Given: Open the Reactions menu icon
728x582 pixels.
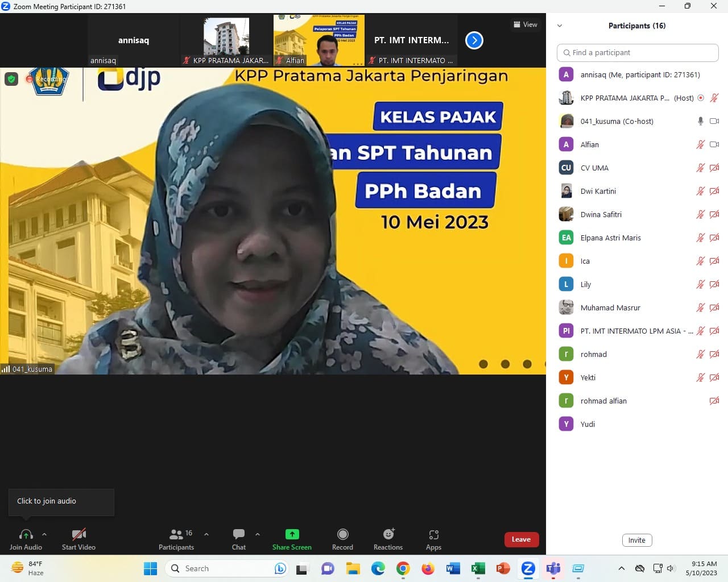Looking at the screenshot, I should (x=388, y=535).
